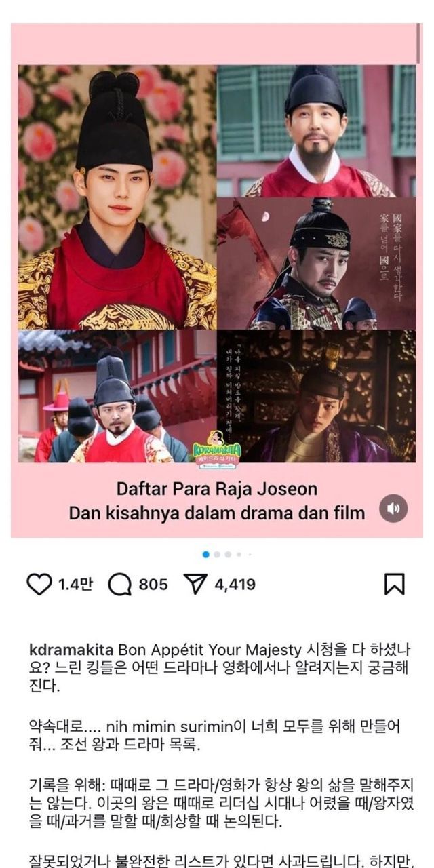Tap the bearded king top-right image
Screen dimensions: 434x868
click(x=317, y=131)
